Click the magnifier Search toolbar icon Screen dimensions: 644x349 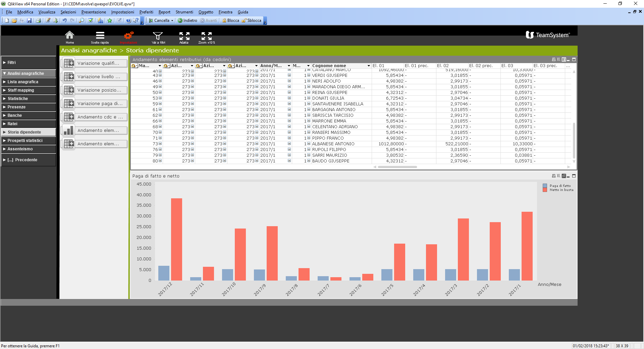82,20
